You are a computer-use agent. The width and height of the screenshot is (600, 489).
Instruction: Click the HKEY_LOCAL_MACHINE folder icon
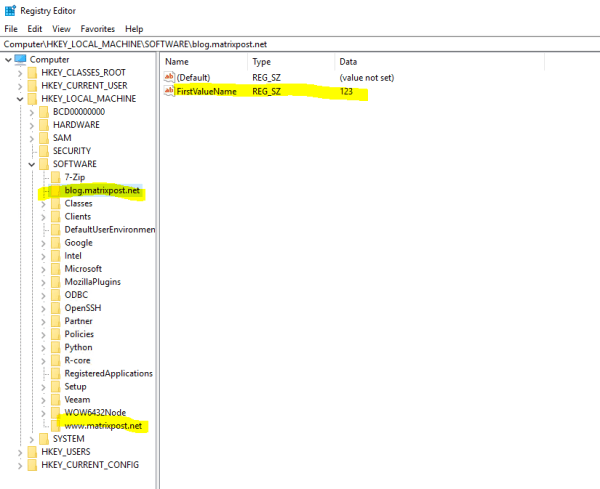[33, 99]
